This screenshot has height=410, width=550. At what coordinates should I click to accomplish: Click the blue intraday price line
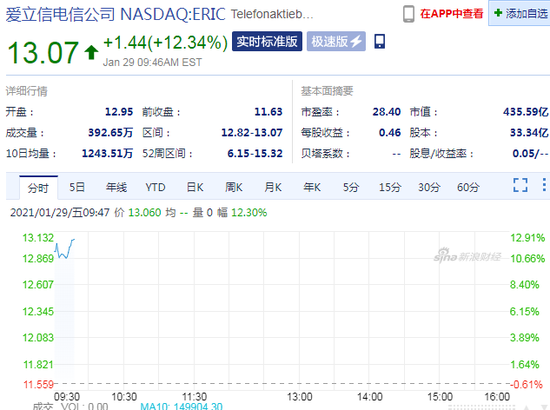(65, 249)
